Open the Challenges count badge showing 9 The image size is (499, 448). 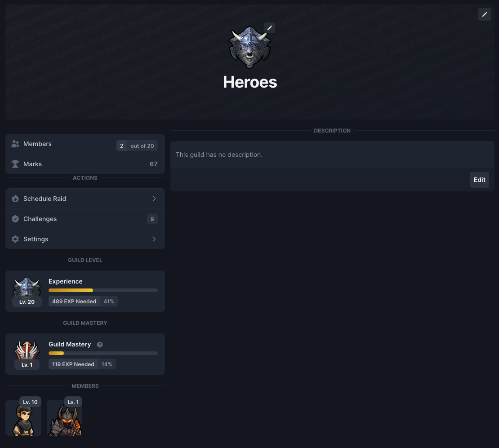point(152,219)
